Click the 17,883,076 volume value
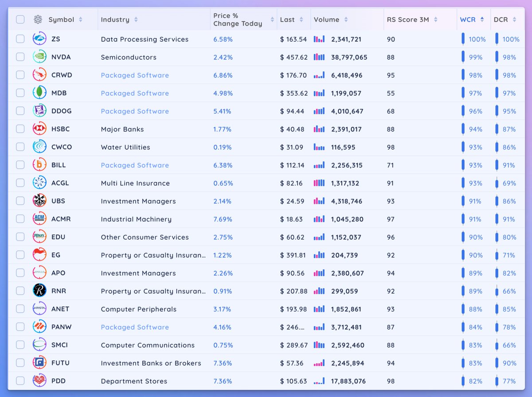Image resolution: width=532 pixels, height=397 pixels. (349, 381)
